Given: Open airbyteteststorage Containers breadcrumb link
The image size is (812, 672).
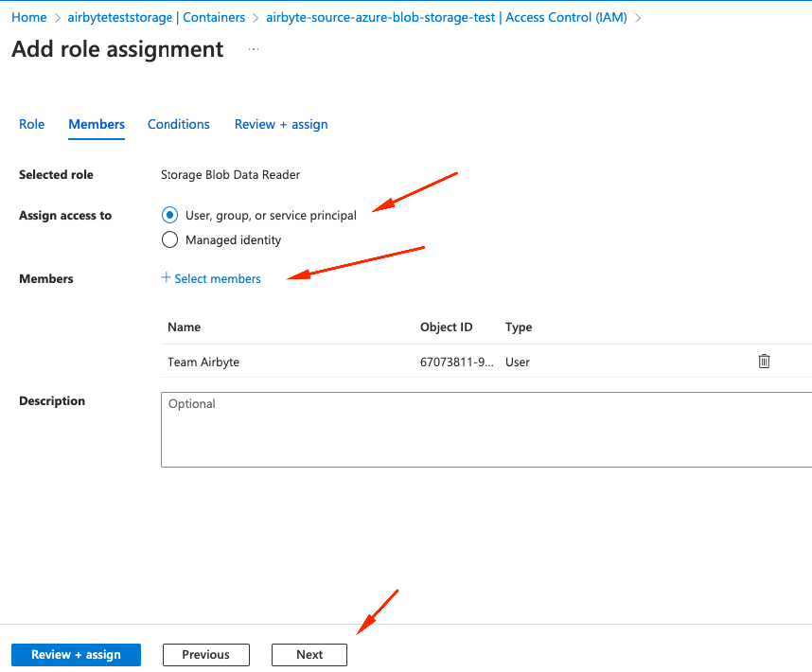Looking at the screenshot, I should pyautogui.click(x=156, y=17).
